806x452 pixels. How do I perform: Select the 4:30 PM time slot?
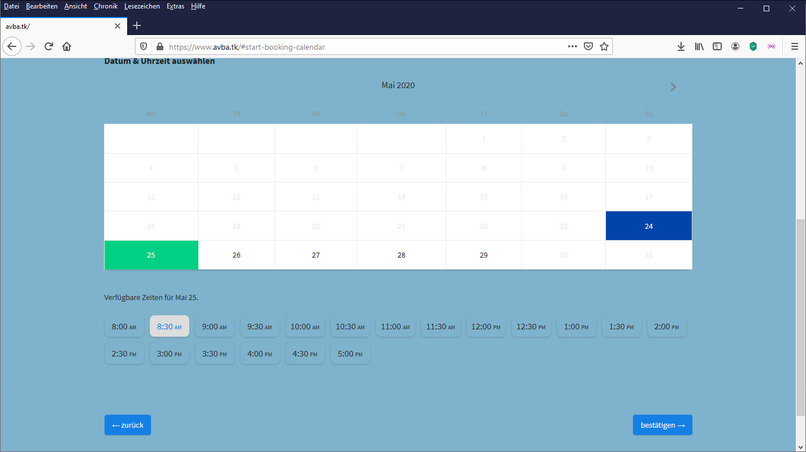(305, 354)
